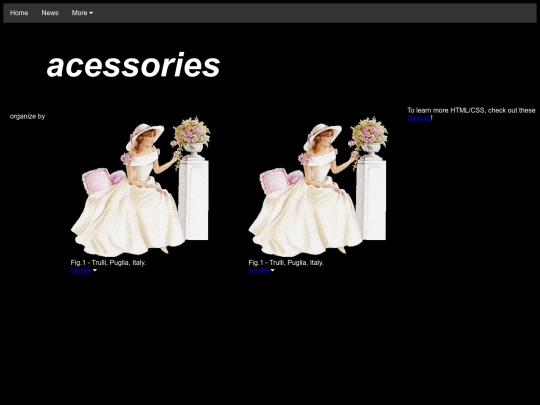Click the left 'Fig.1 - Trulli, Puglia, Italy.' caption
Image resolution: width=540 pixels, height=405 pixels.
(108, 262)
